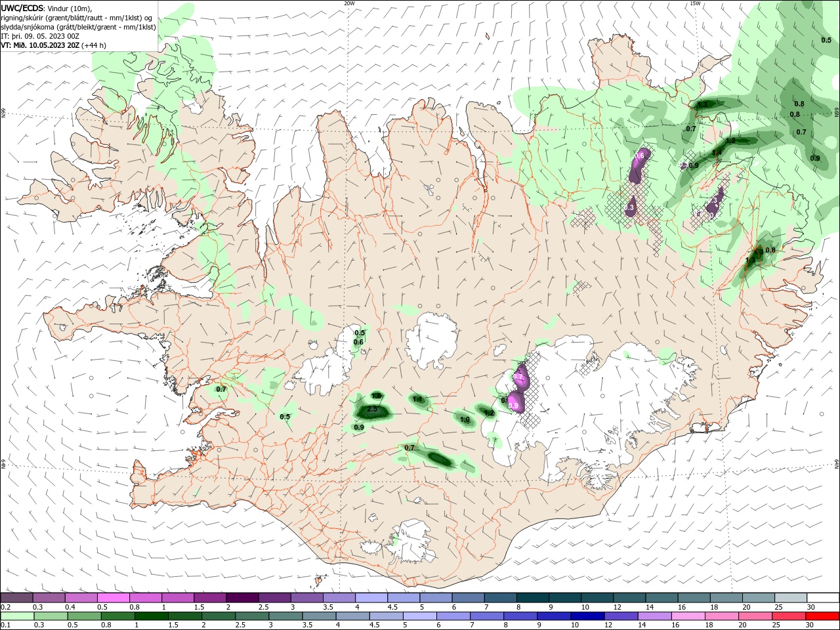Pick the green 0.8–1 rain swatch
Screen dimensions: 840x630
pos(118,616)
